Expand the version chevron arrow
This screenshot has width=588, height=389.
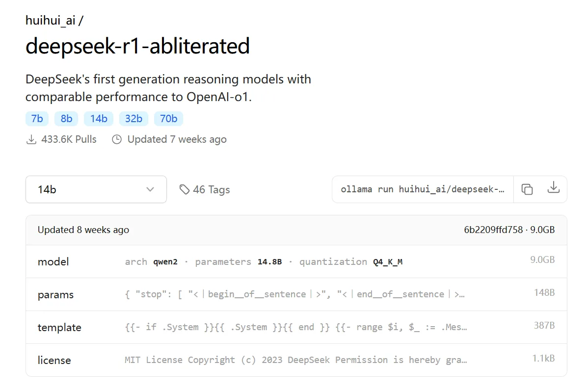(150, 189)
